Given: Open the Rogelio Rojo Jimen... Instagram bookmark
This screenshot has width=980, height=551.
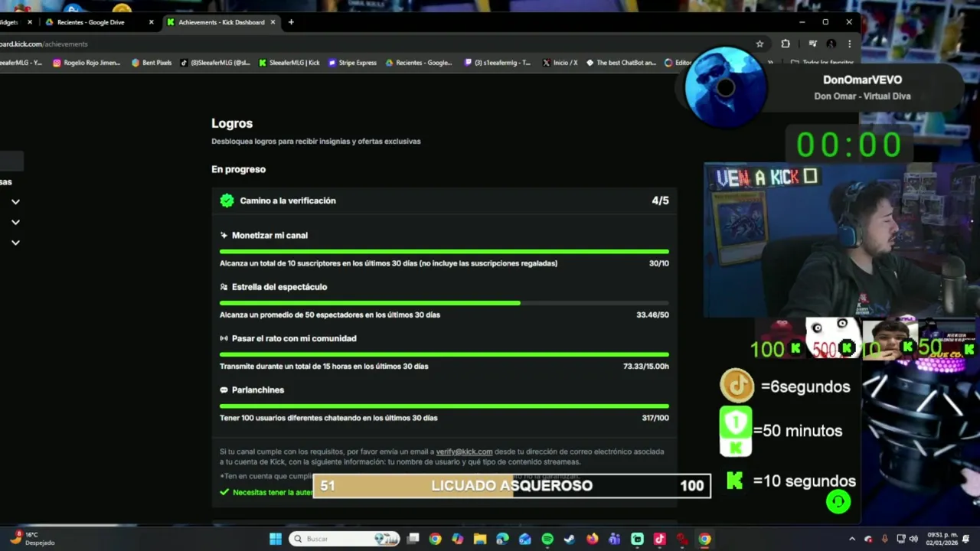Looking at the screenshot, I should [87, 63].
